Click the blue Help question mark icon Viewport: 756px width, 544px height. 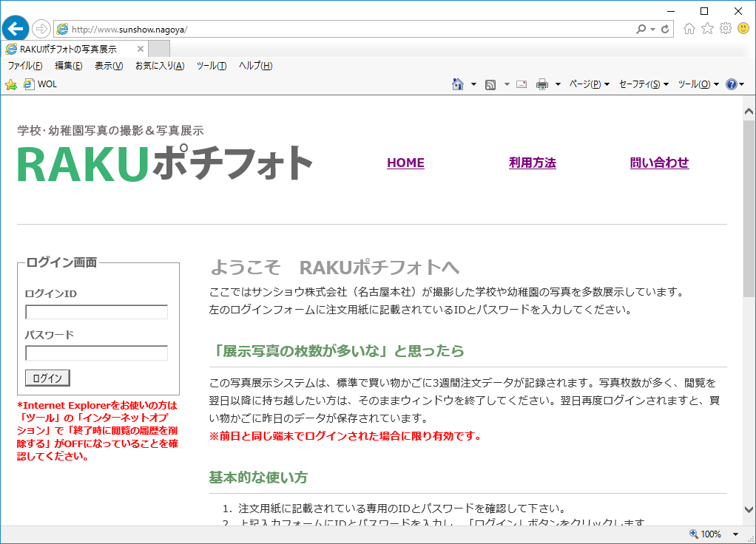pyautogui.click(x=732, y=84)
